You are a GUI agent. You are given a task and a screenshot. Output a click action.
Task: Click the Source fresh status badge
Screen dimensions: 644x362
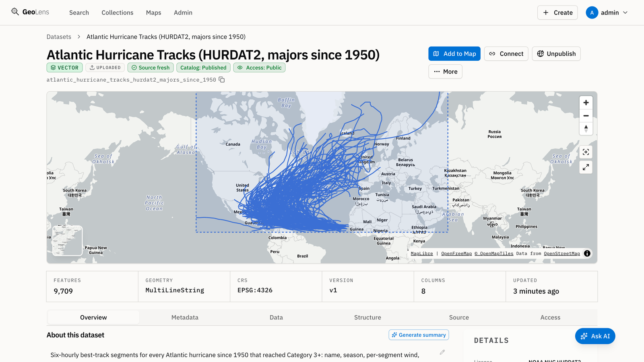[151, 68]
